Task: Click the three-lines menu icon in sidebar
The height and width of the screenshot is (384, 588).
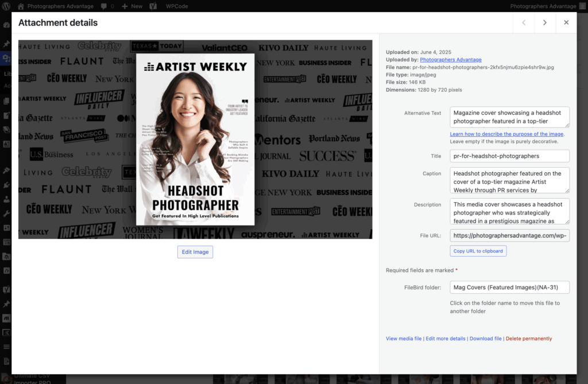Action: pyautogui.click(x=6, y=347)
